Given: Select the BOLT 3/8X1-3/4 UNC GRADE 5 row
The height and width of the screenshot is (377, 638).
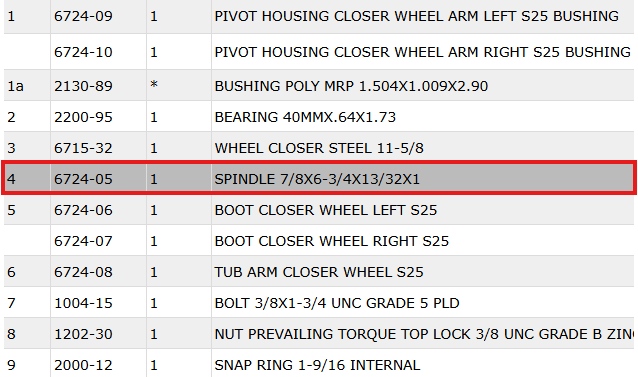Looking at the screenshot, I should (x=319, y=303).
